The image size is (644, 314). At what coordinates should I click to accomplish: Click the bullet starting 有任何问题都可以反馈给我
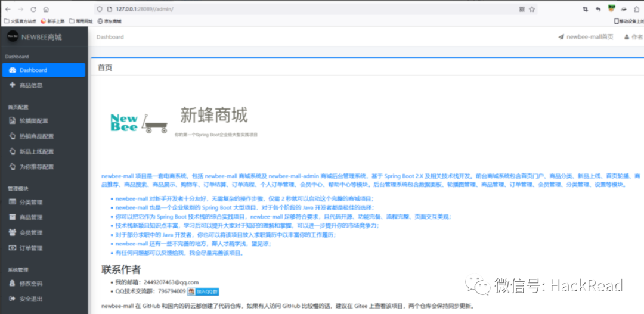tap(179, 253)
